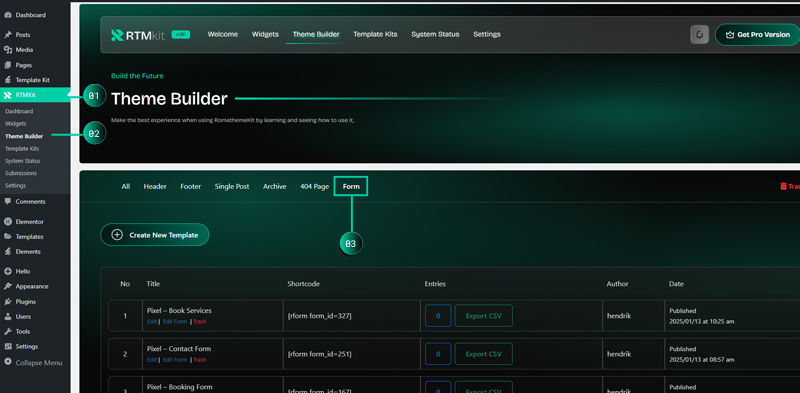800x393 pixels.
Task: Click the RTMKit icon in sidebar
Action: coord(8,94)
